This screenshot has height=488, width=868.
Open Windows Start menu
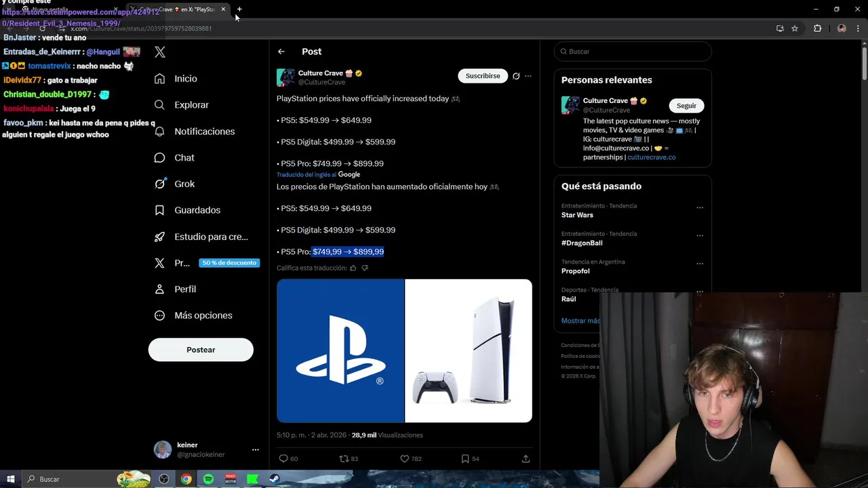coord(10,479)
